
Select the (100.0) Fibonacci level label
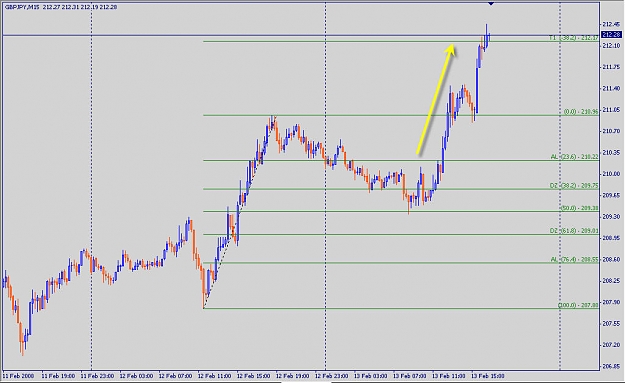[578, 305]
